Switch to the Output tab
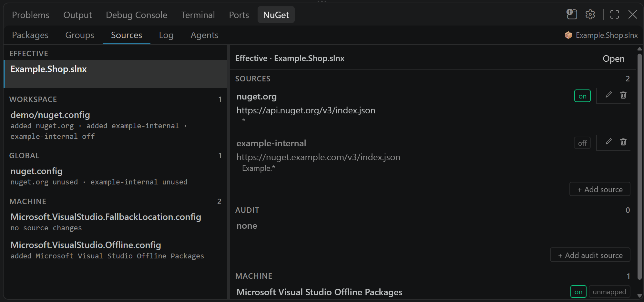The image size is (644, 302). [77, 15]
